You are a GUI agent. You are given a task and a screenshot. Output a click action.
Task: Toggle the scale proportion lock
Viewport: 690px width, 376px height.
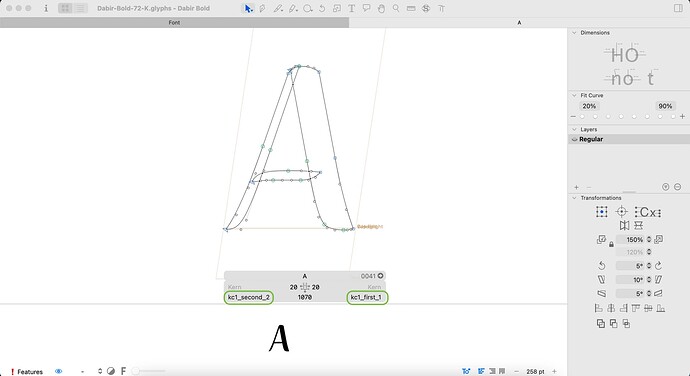tap(611, 244)
